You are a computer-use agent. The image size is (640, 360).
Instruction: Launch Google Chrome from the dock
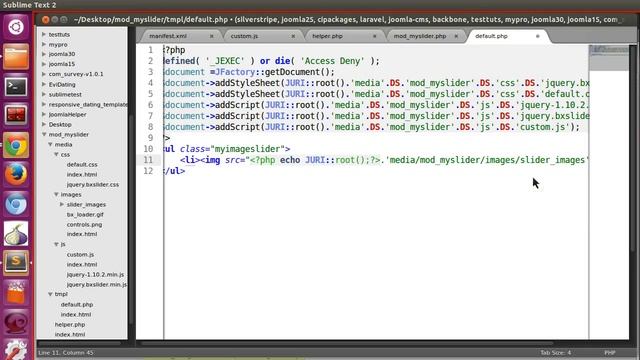coord(16,145)
